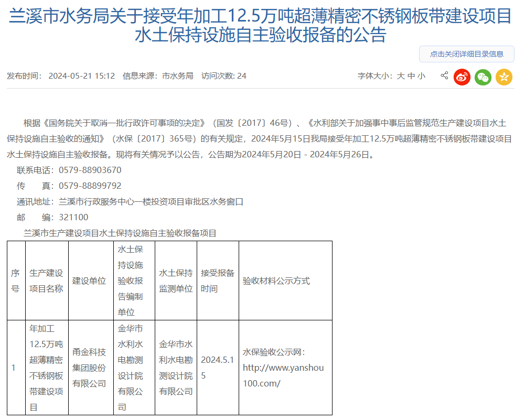This screenshot has height=420, width=525.
Task: Click the contact phone number 0579-88903670
Action: coord(90,170)
